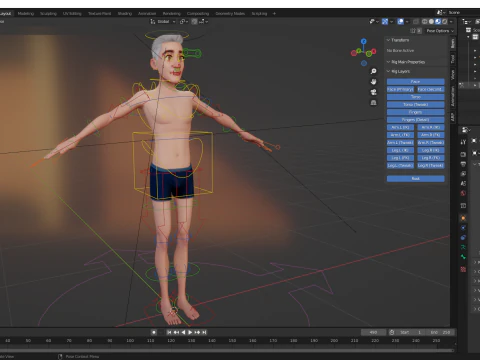
Task: Click frame 150 on the timeline ruler
Action: coord(232,341)
